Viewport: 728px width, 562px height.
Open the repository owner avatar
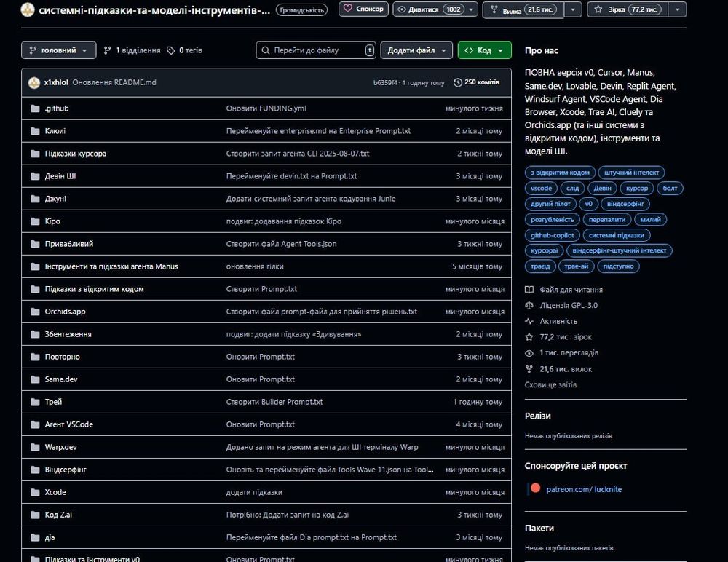(x=28, y=9)
